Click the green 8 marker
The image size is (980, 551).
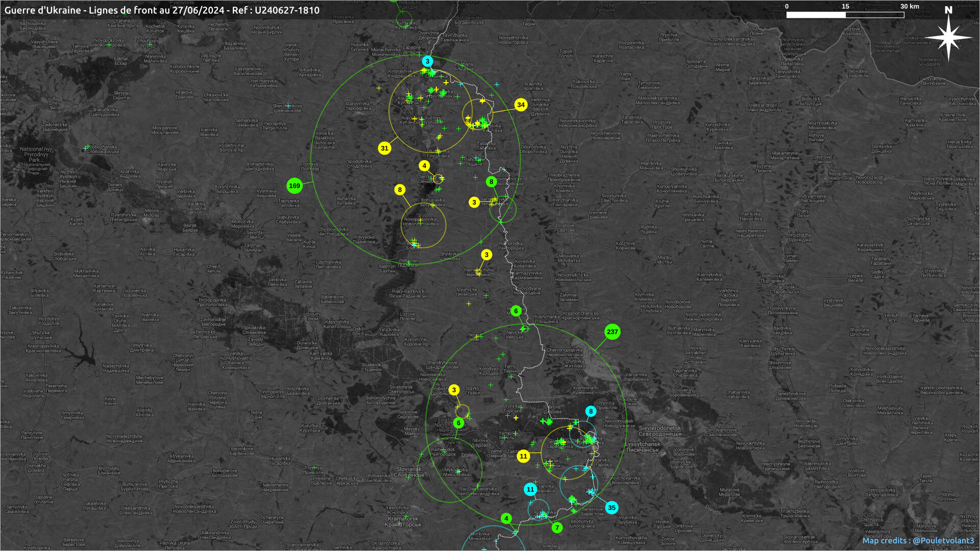click(x=491, y=182)
